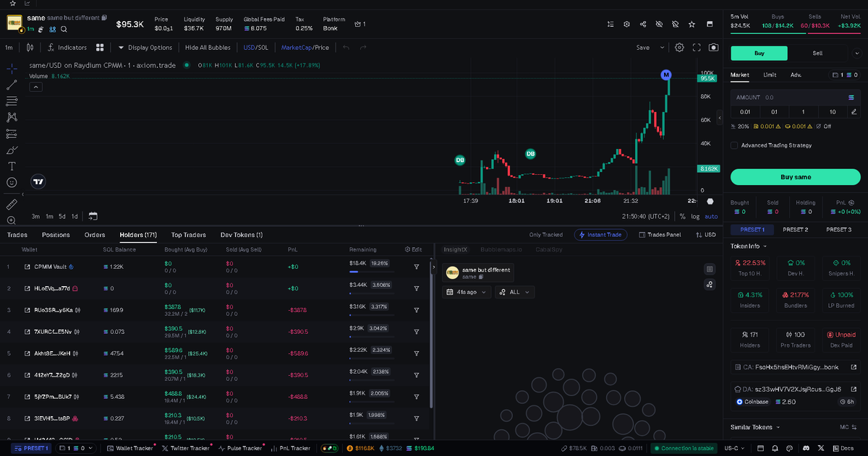
Task: Add token to favorites with star
Action: pyautogui.click(x=692, y=24)
